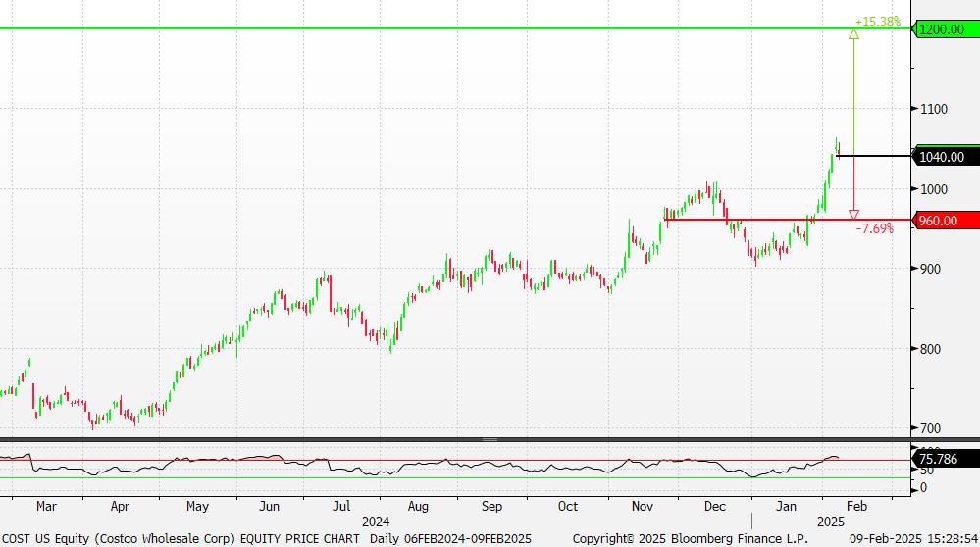The width and height of the screenshot is (980, 547).
Task: Click the Aug month label on the time axis
Action: [x=418, y=507]
